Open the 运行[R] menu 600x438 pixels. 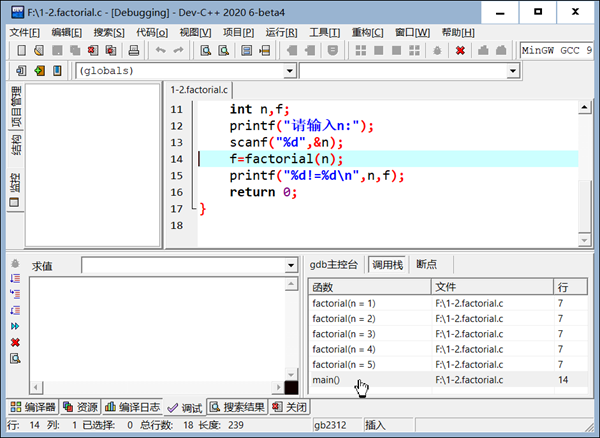pyautogui.click(x=282, y=32)
